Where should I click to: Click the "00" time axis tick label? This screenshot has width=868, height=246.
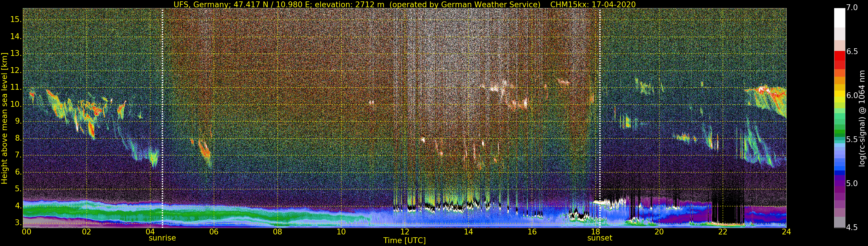[x=27, y=232]
